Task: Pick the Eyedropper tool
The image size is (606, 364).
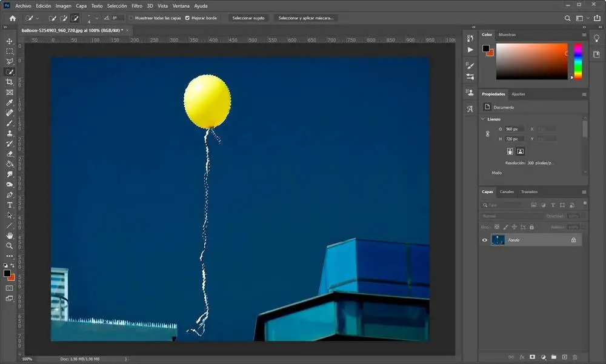Action: pyautogui.click(x=10, y=102)
